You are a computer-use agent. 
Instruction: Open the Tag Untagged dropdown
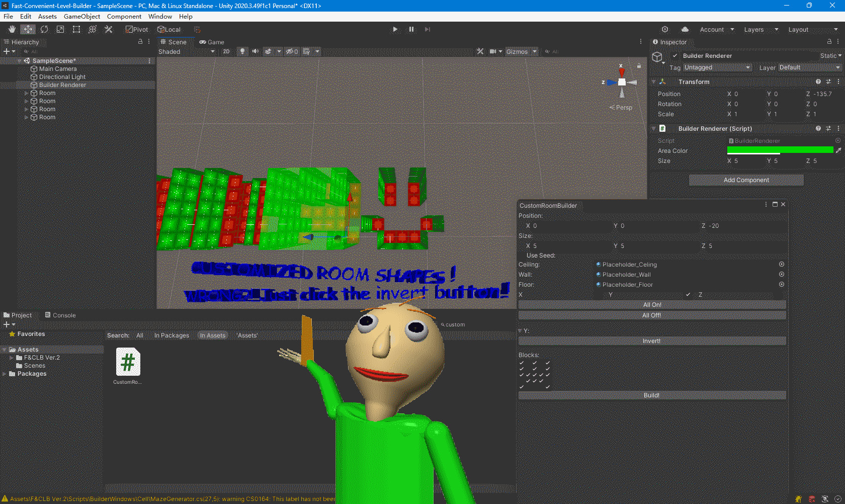[x=717, y=67]
